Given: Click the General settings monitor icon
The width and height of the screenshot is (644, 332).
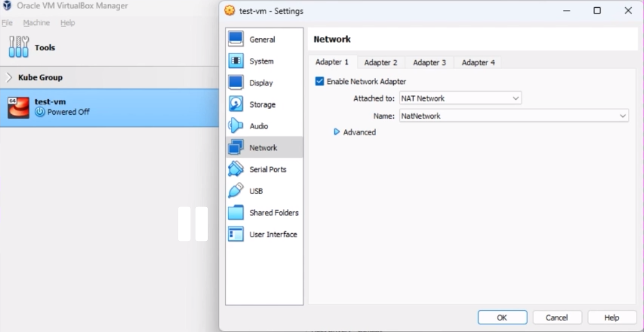Looking at the screenshot, I should pos(236,39).
